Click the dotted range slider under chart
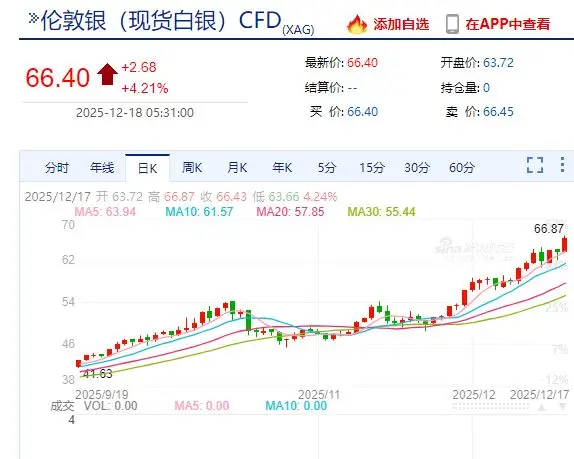574x459 pixels. [x=491, y=407]
